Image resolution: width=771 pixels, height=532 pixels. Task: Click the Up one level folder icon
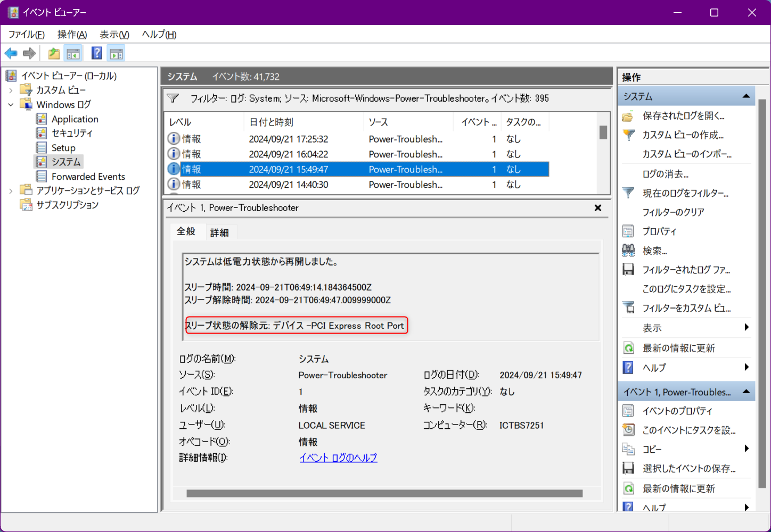pos(54,53)
